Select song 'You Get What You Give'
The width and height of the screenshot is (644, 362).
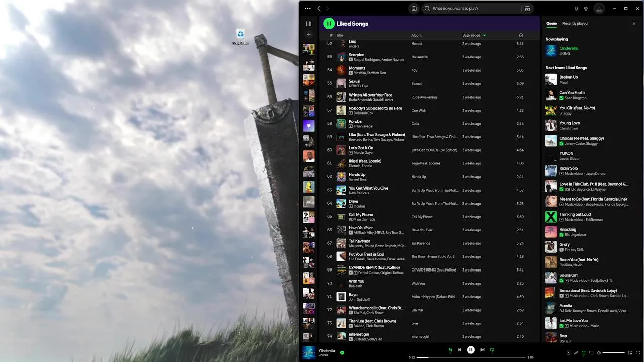point(430,190)
